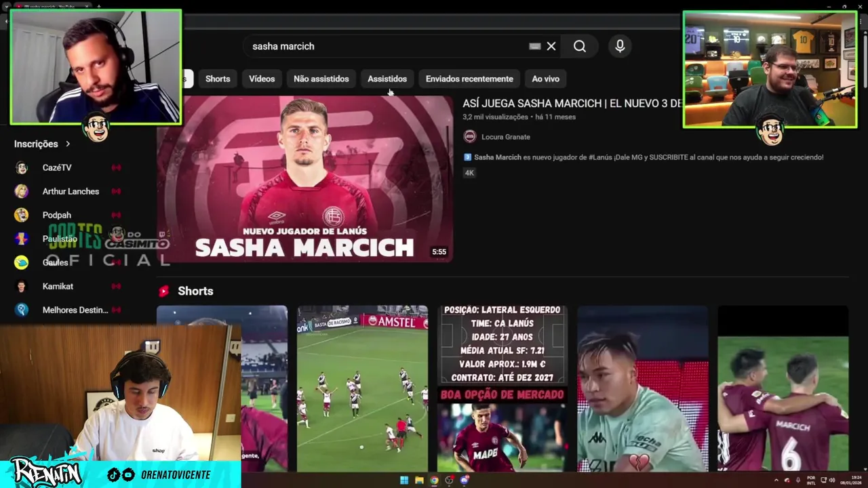Open Melhores Destinos channel avatar
Screen dimensions: 868x488
(x=22, y=310)
